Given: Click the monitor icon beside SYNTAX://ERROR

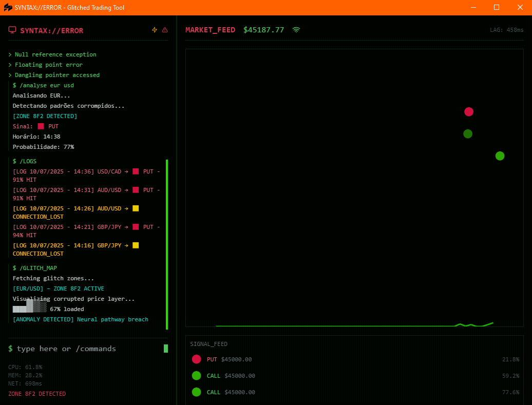Looking at the screenshot, I should click(x=12, y=30).
